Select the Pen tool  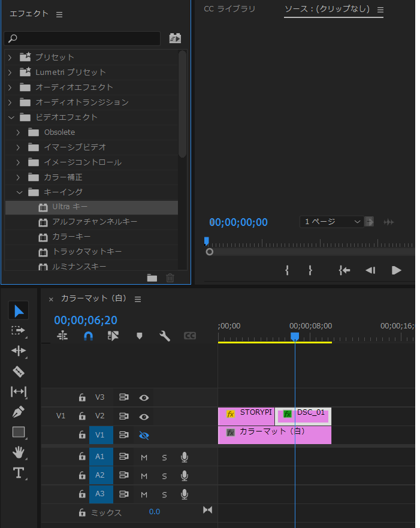tap(19, 412)
